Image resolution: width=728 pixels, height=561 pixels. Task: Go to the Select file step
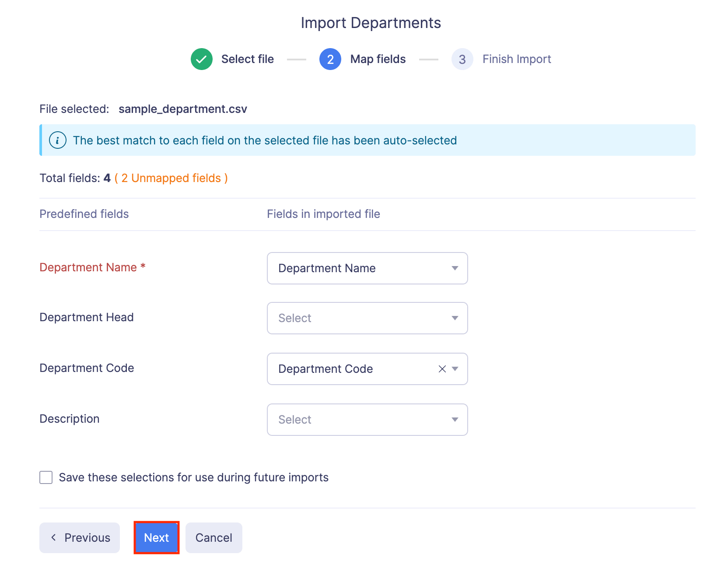[x=247, y=59]
